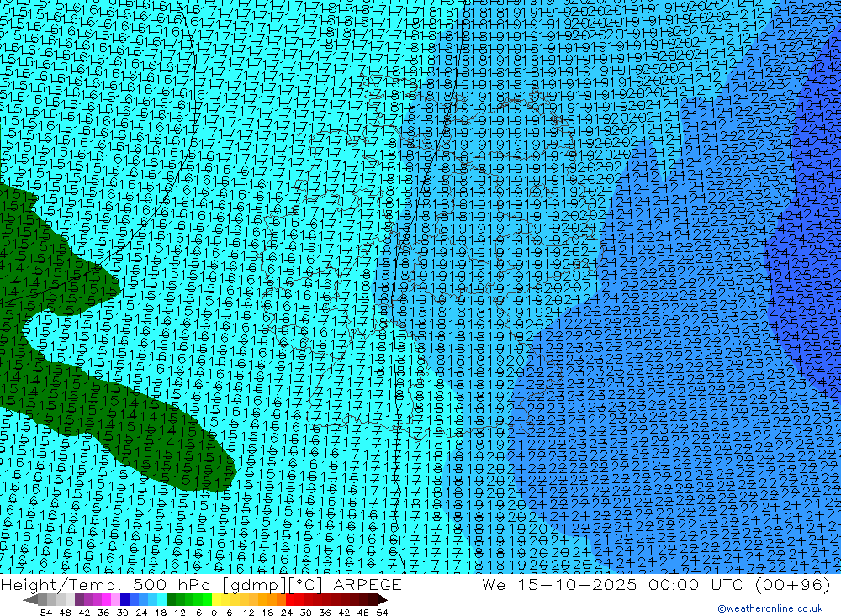Click the '54' legend value
841x616 pixels.
382,613
